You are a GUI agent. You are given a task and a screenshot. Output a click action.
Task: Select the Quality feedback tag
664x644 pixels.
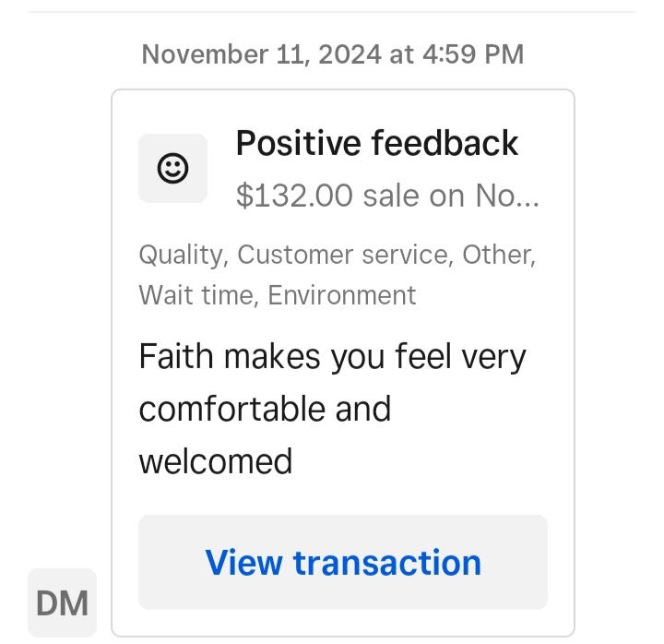tap(184, 255)
